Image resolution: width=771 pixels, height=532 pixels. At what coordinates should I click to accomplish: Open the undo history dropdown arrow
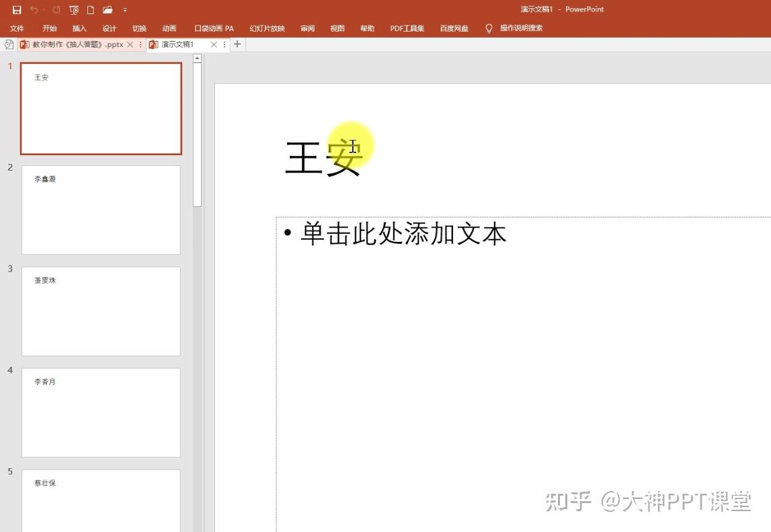[43, 10]
